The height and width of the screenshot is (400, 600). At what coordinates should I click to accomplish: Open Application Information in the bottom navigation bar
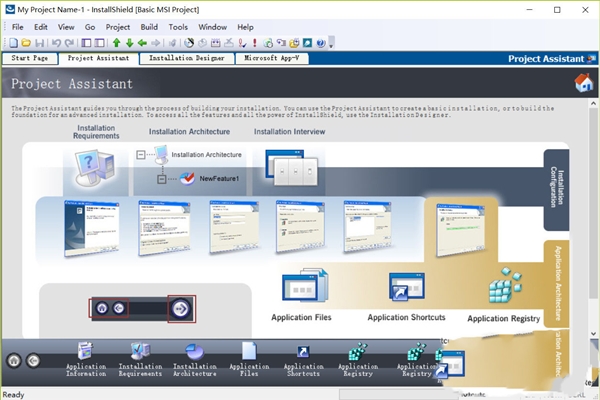click(x=86, y=360)
